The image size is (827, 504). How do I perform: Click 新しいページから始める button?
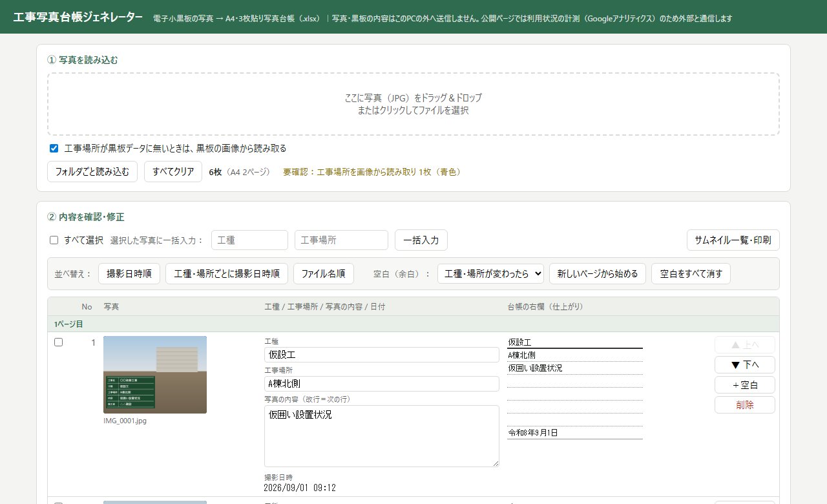tap(598, 273)
